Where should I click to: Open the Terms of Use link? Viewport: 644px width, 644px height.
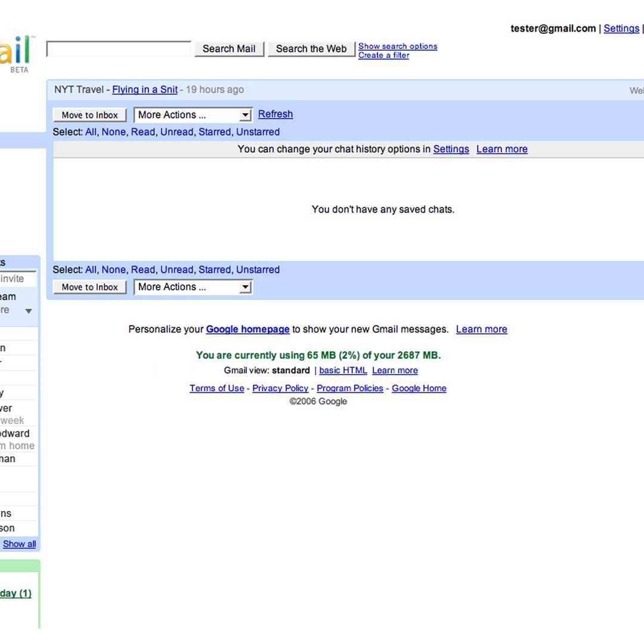coord(217,388)
